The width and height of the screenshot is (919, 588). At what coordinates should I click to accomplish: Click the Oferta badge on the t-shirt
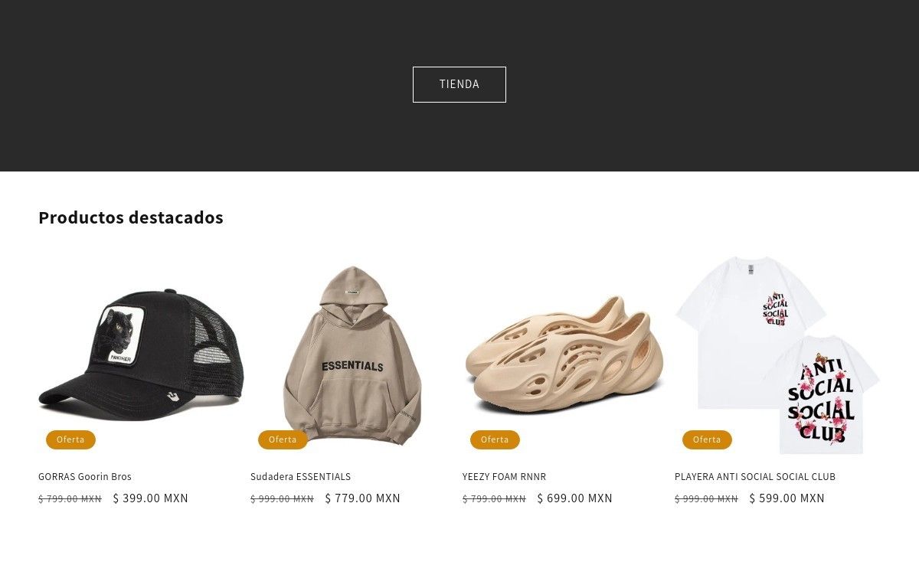[x=707, y=439]
